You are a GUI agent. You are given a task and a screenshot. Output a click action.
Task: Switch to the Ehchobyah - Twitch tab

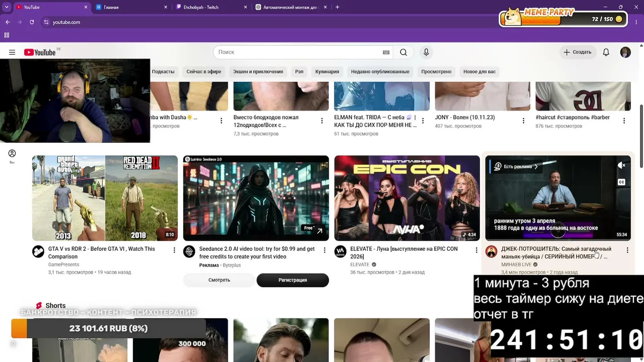tap(211, 7)
